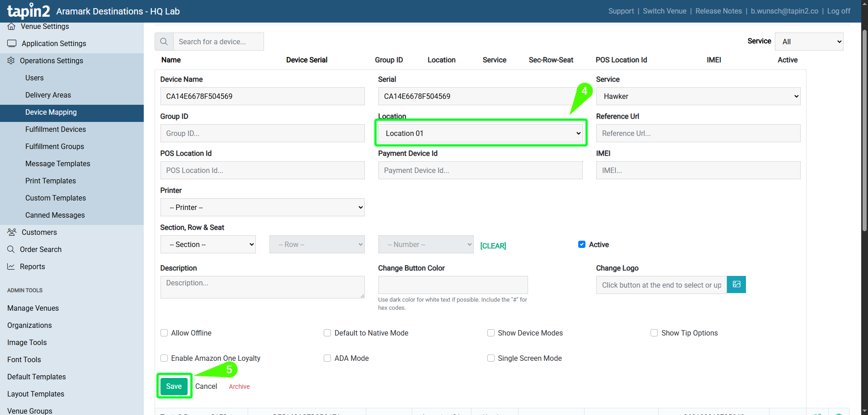Open Manage Venues admin tool

coord(33,308)
